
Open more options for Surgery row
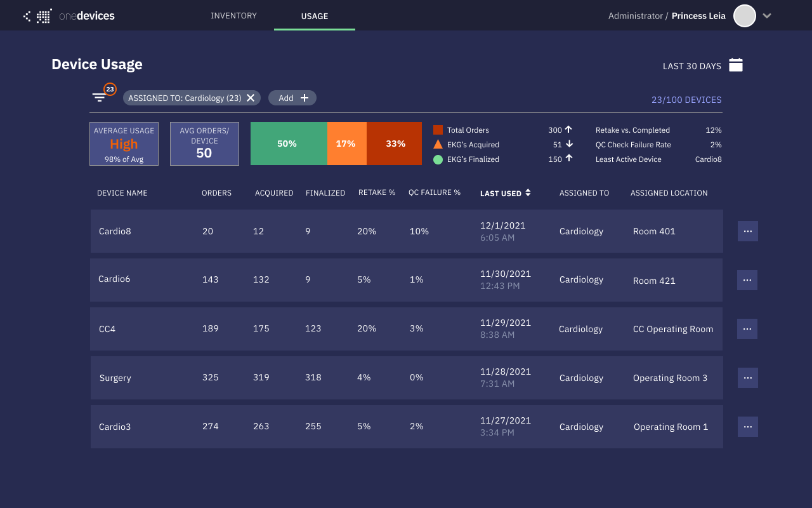coord(747,378)
